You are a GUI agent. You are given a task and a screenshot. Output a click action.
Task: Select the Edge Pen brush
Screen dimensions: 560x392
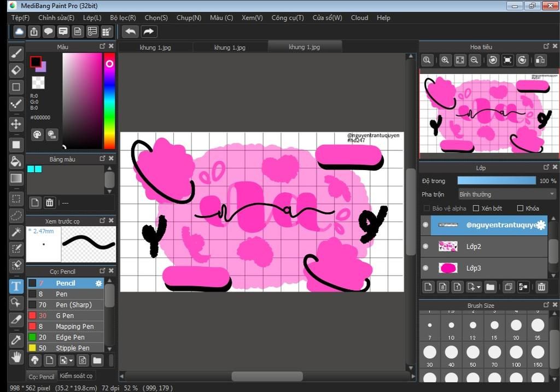66,337
